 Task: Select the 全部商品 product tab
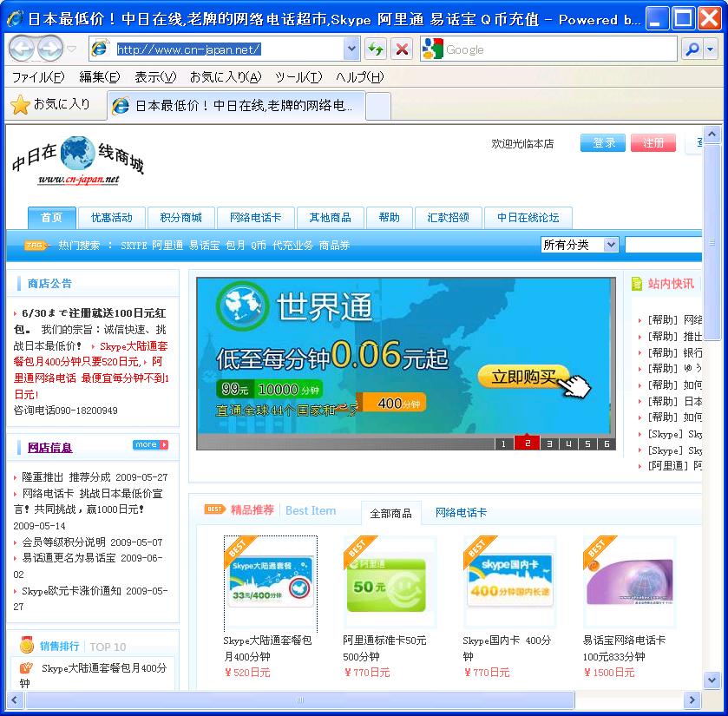[391, 513]
